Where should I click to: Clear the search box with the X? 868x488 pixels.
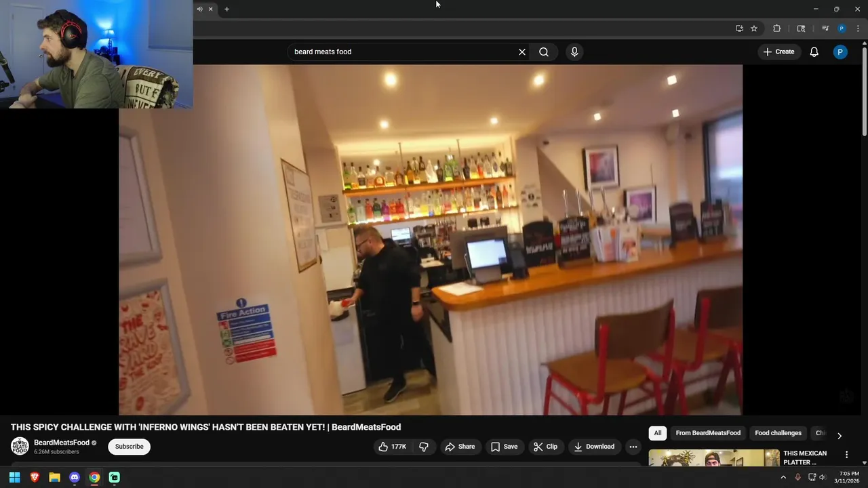click(522, 52)
